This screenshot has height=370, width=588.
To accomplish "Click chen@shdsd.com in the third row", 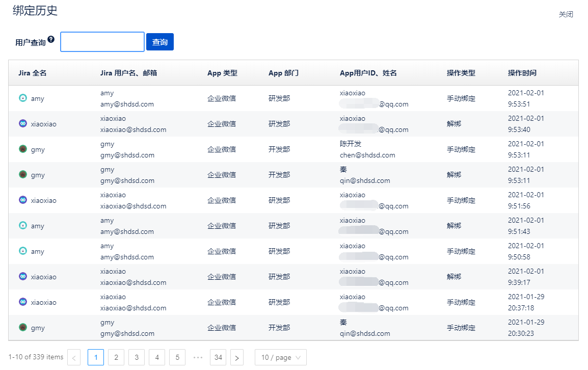I will (367, 155).
